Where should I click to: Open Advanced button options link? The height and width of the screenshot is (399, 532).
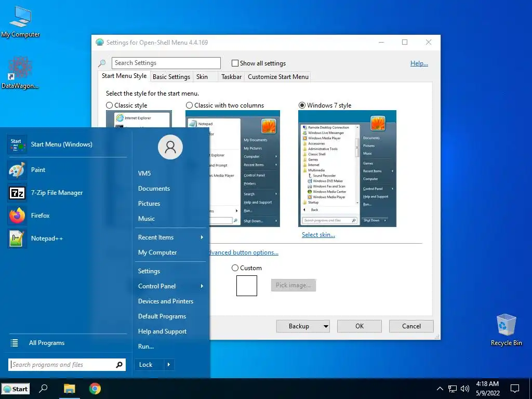[244, 252]
